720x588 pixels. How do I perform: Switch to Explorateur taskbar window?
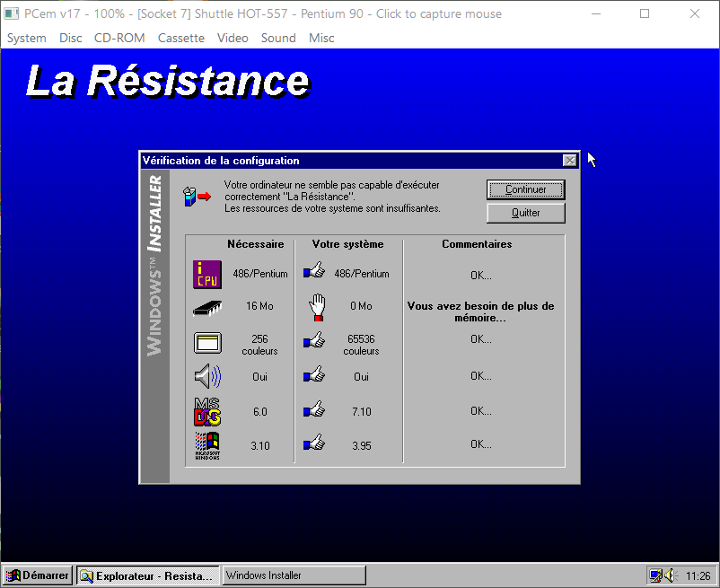pos(148,575)
